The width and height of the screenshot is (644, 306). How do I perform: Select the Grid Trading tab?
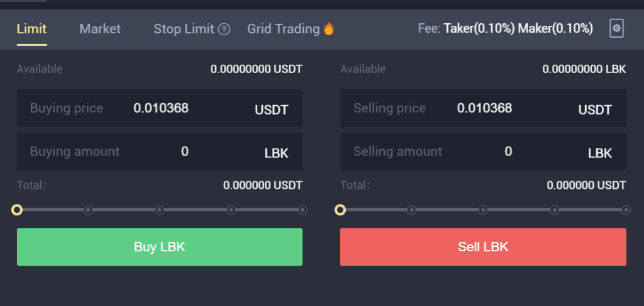(283, 29)
